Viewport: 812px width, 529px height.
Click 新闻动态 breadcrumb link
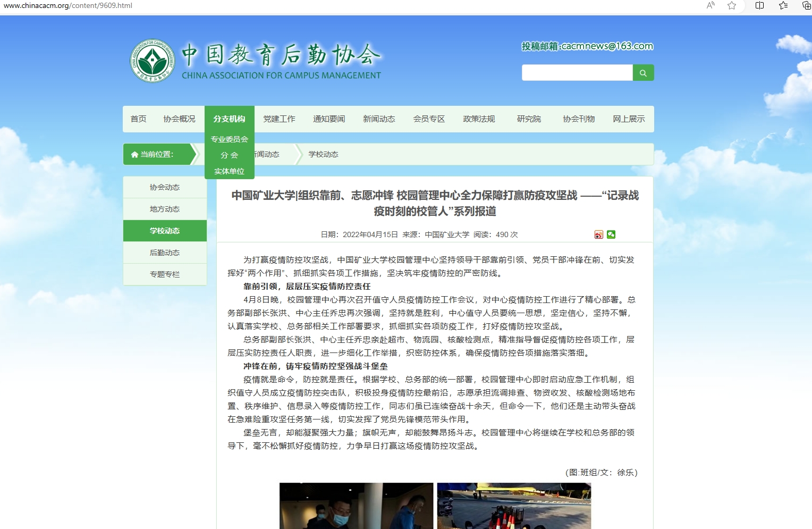(267, 154)
